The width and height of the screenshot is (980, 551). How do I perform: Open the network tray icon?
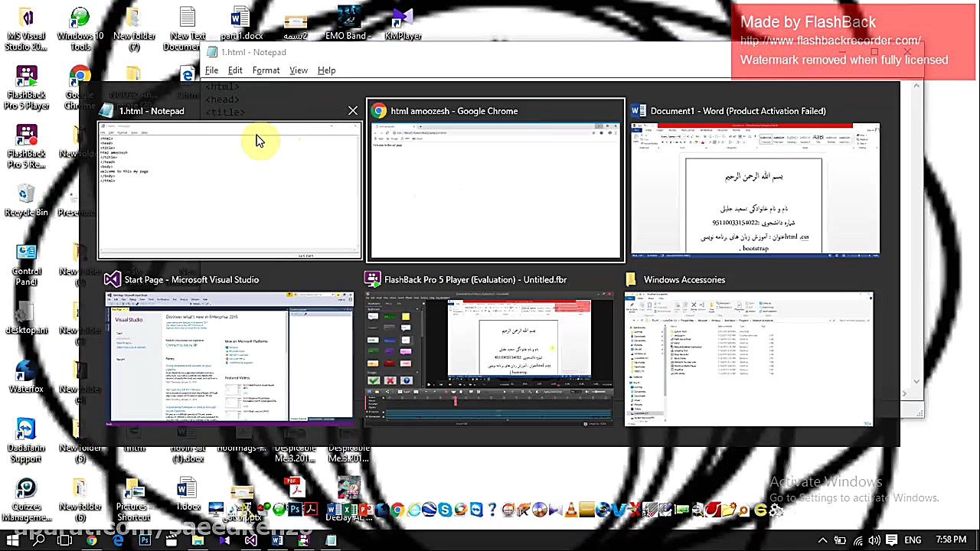(857, 540)
